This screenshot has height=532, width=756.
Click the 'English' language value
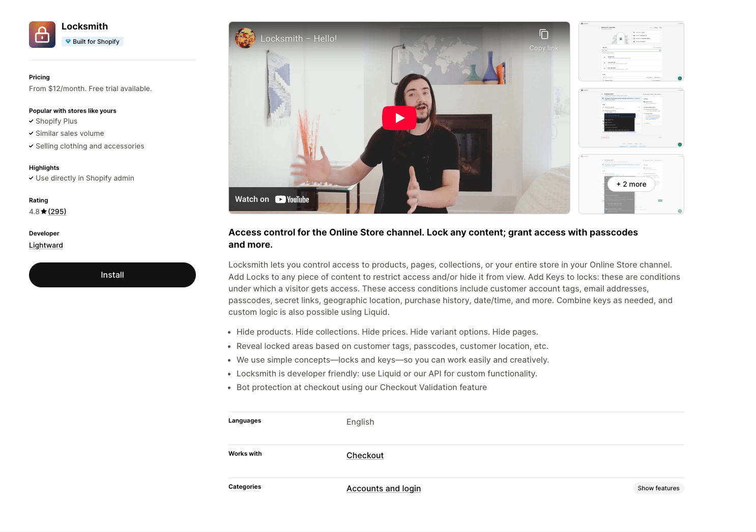(x=360, y=422)
